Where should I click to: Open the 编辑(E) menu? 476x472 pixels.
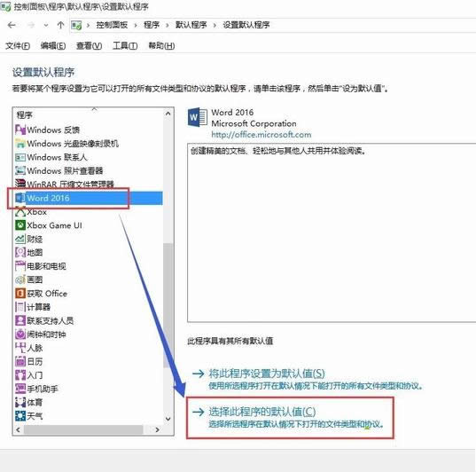53,46
